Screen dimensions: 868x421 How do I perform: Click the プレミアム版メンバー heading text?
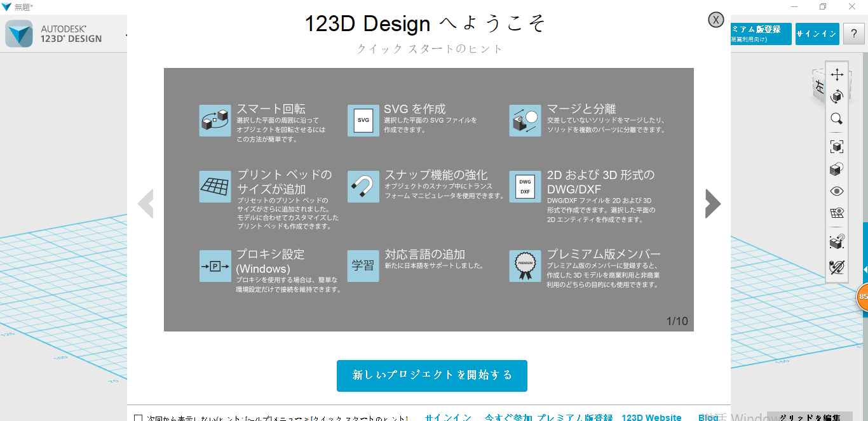(604, 254)
